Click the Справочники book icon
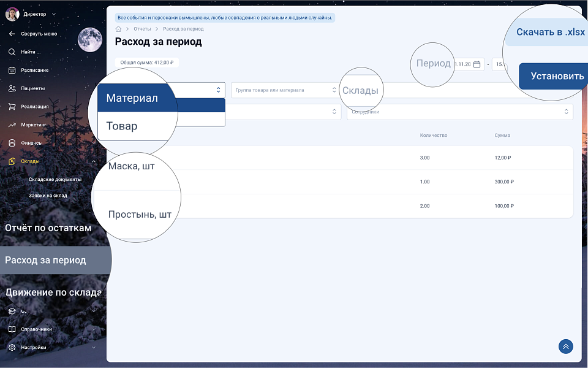588x368 pixels. pyautogui.click(x=12, y=329)
